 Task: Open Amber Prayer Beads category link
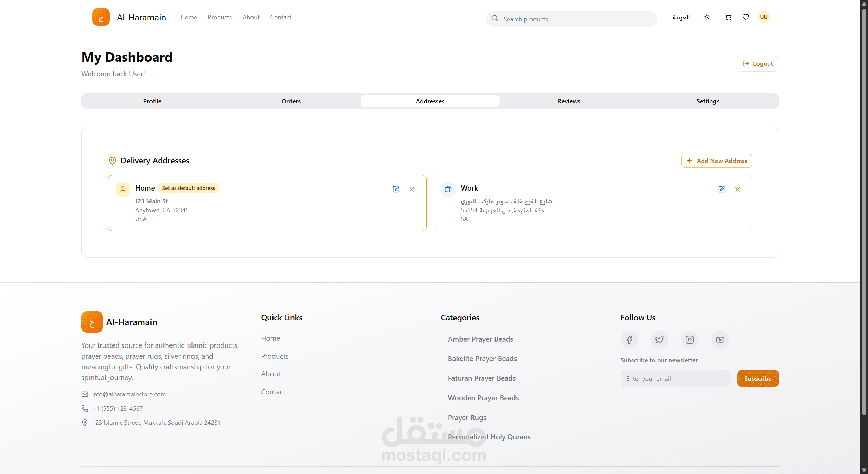point(480,339)
